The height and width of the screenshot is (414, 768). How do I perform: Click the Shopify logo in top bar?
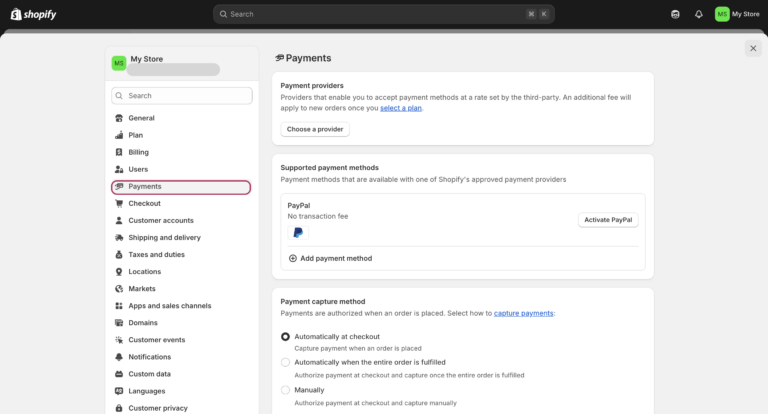tap(33, 14)
